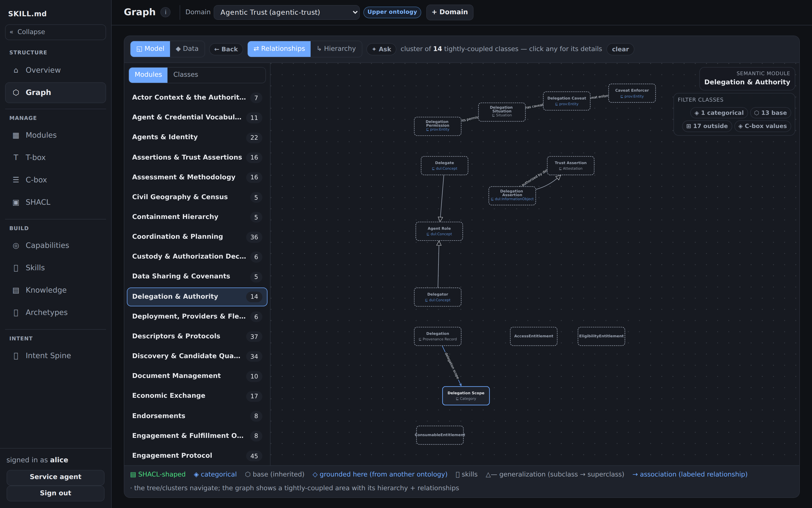Click the Delegation Permission graph node
Image resolution: width=812 pixels, height=508 pixels.
[x=437, y=126]
